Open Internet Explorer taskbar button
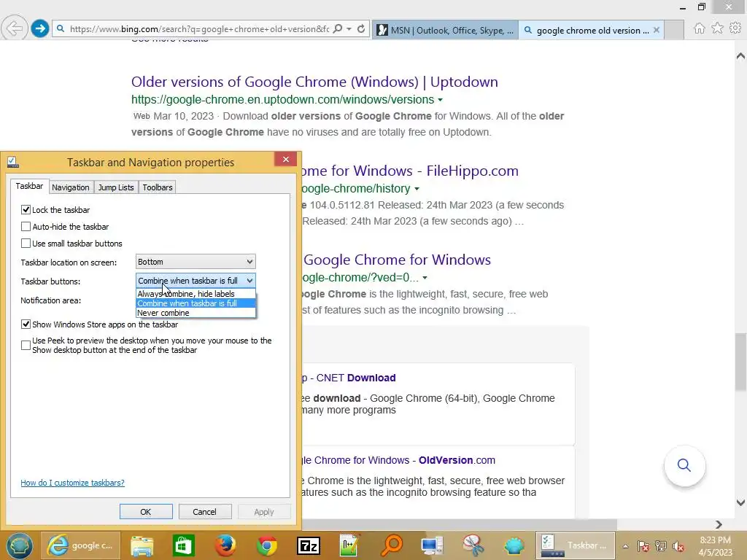Image resolution: width=747 pixels, height=560 pixels. 80,545
